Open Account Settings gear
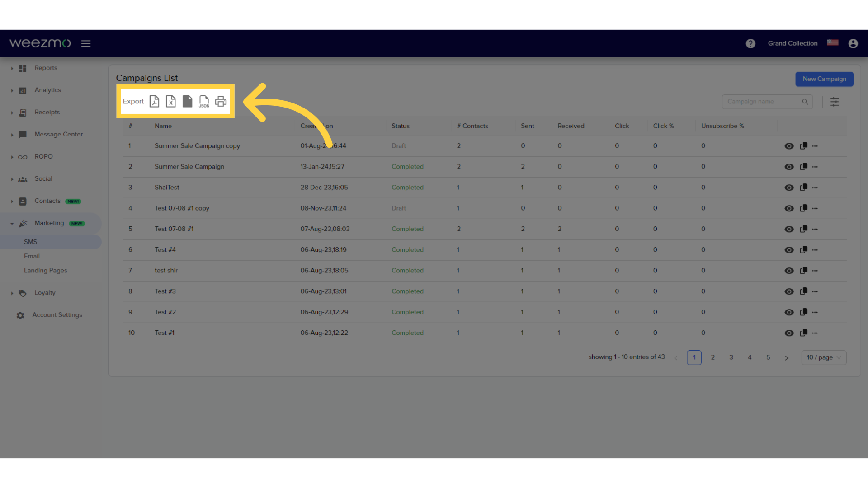 pyautogui.click(x=20, y=315)
